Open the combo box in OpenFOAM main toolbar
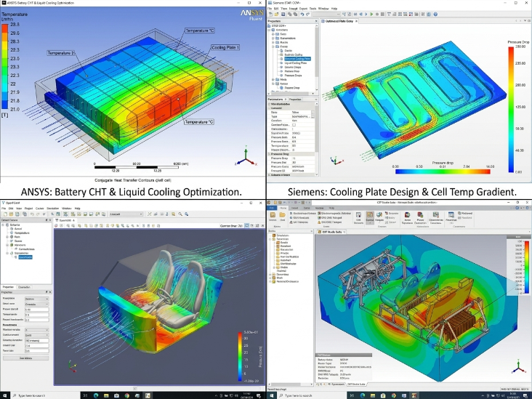Screen dimensions: 532x399 [x=126, y=214]
